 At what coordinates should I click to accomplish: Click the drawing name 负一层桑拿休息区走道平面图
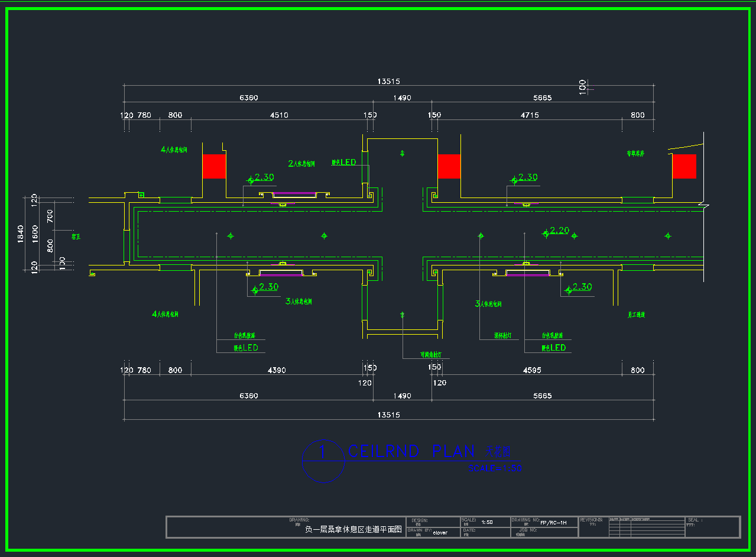click(x=353, y=530)
